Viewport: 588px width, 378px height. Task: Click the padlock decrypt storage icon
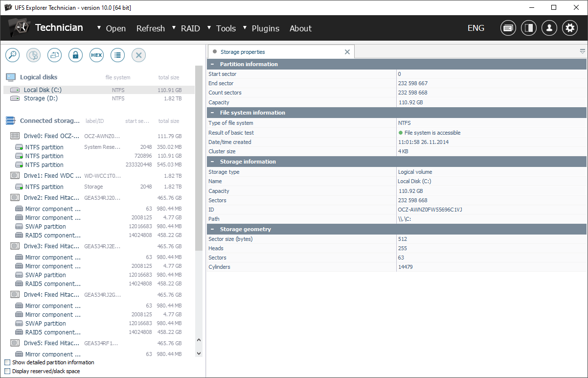[75, 55]
